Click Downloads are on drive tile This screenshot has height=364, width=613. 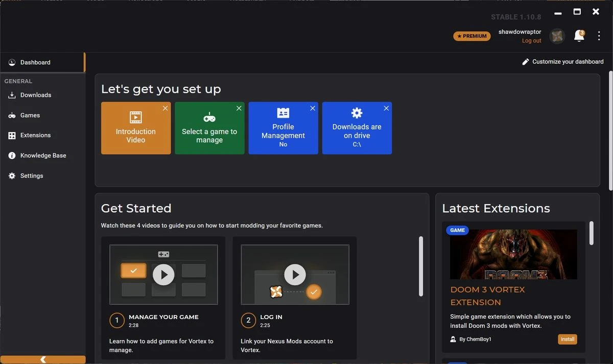357,128
